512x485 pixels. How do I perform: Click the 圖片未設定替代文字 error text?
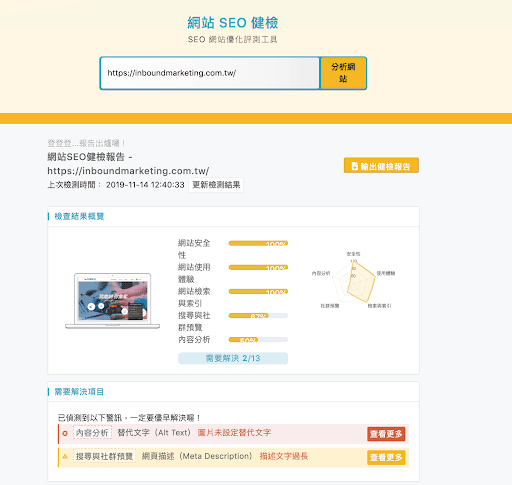click(x=234, y=433)
